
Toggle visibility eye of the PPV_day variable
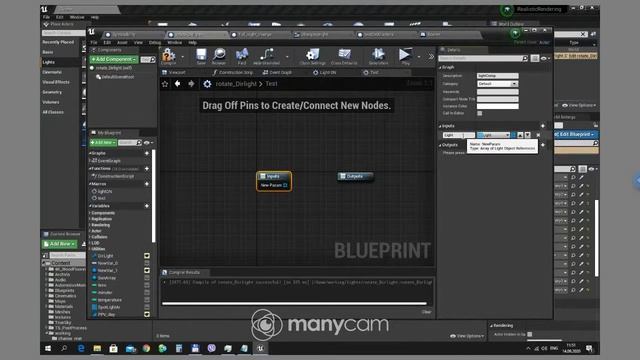click(147, 314)
